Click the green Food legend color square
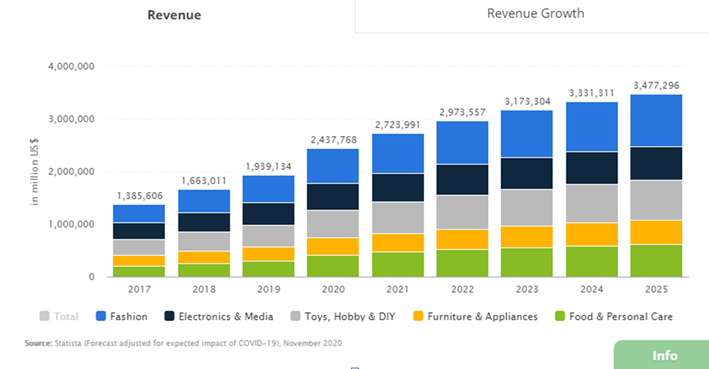 pos(560,316)
